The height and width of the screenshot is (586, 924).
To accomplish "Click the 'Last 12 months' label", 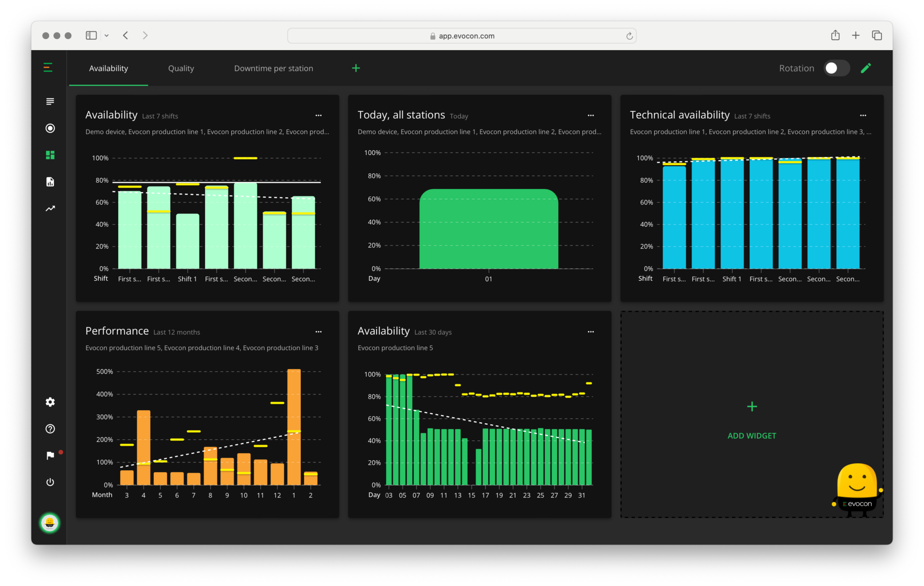I will click(x=177, y=332).
